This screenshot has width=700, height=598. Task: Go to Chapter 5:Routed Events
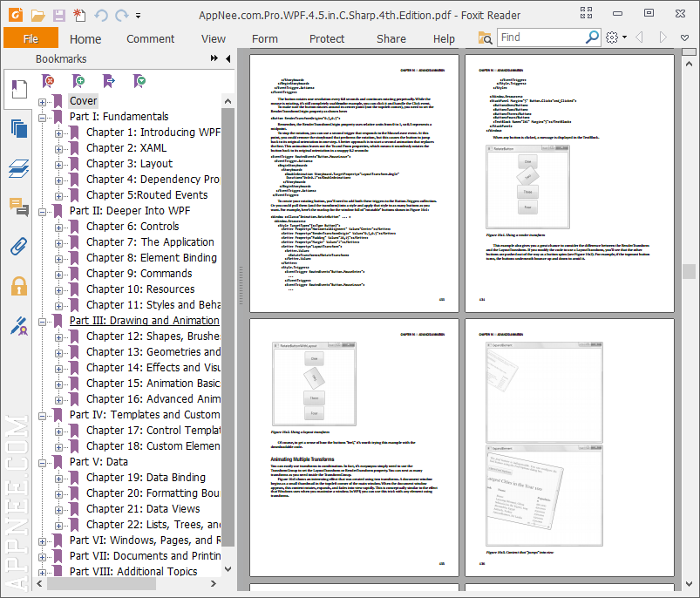pyautogui.click(x=146, y=195)
